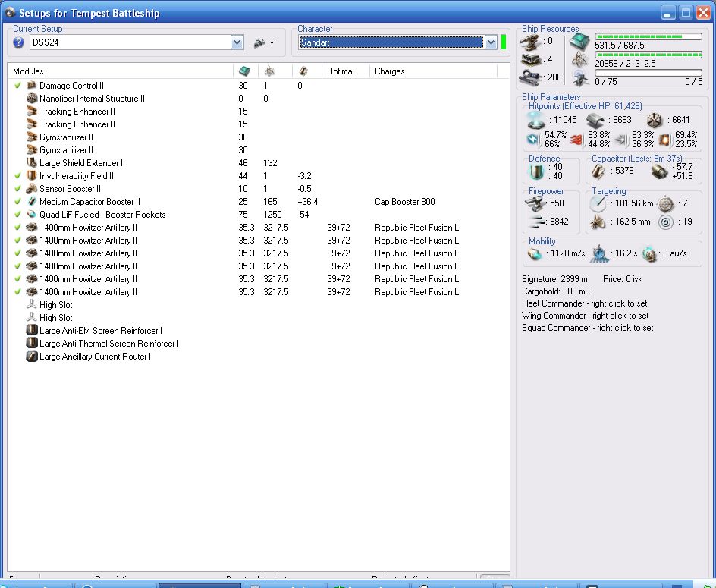This screenshot has height=588, width=716.
Task: Click the Large Ancillary Current Router icon
Action: 32,356
